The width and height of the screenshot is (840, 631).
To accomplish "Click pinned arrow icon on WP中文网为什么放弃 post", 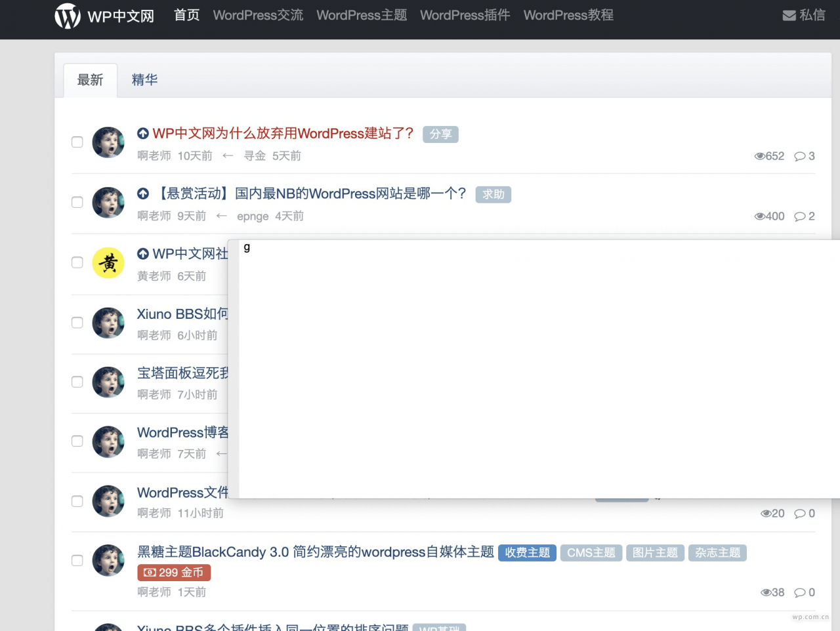I will click(143, 134).
